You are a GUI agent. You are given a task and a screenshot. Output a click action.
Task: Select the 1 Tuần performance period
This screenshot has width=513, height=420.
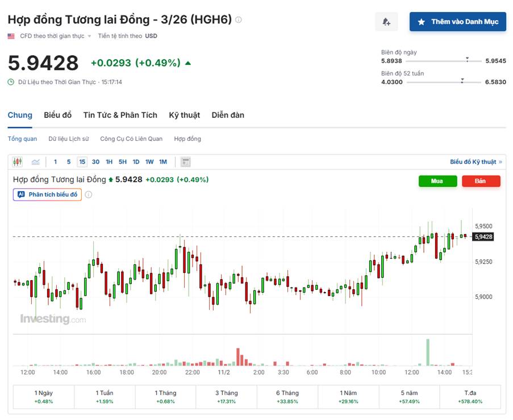coord(105,397)
